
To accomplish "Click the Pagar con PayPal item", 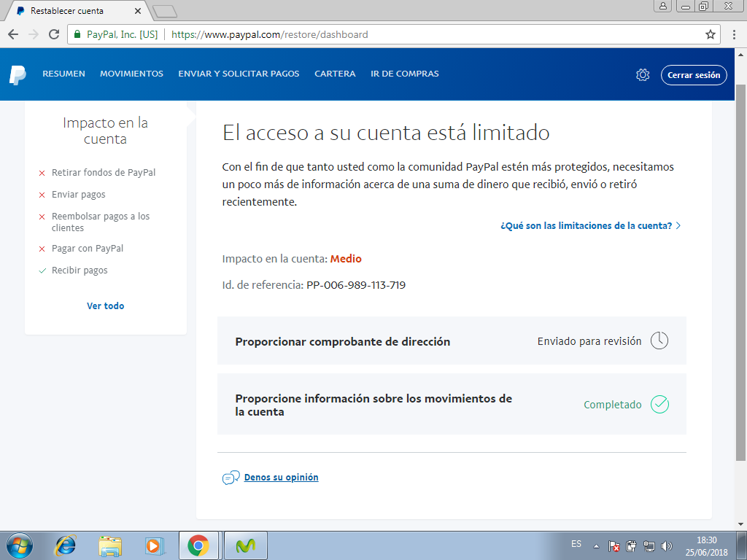I will pos(88,248).
